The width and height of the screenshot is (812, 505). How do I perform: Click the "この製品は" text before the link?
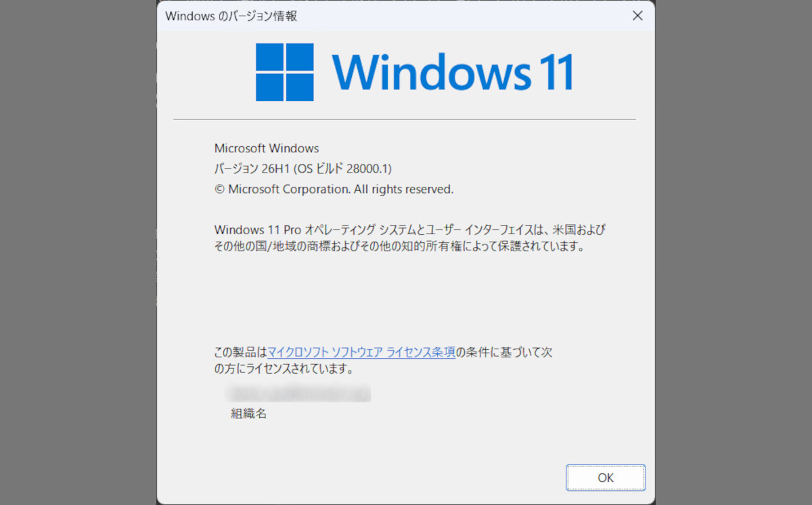(x=241, y=352)
